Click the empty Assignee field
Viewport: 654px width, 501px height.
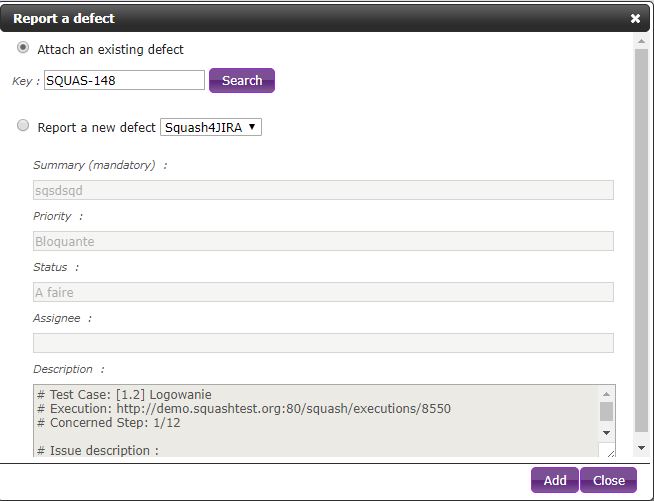[323, 343]
